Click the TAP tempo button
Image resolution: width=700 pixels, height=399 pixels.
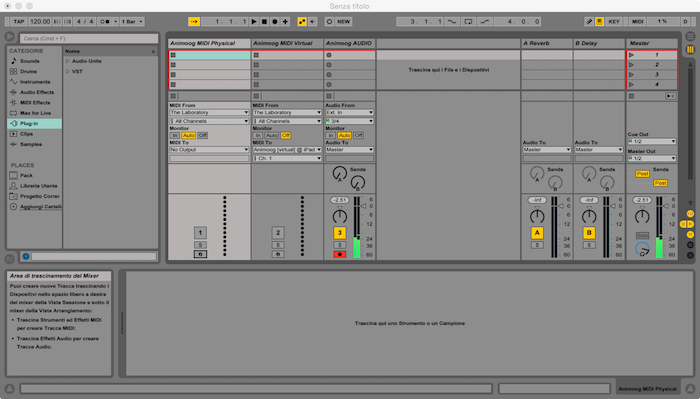19,21
